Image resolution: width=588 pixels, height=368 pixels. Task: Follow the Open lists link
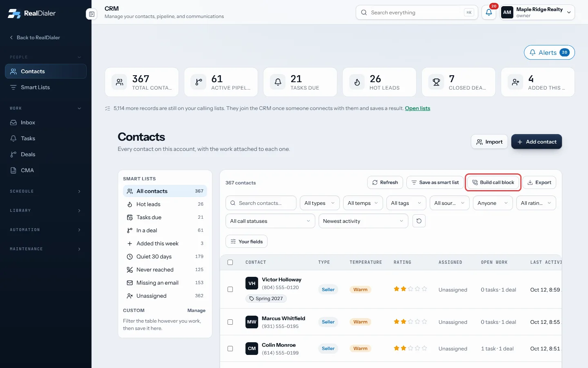(417, 108)
